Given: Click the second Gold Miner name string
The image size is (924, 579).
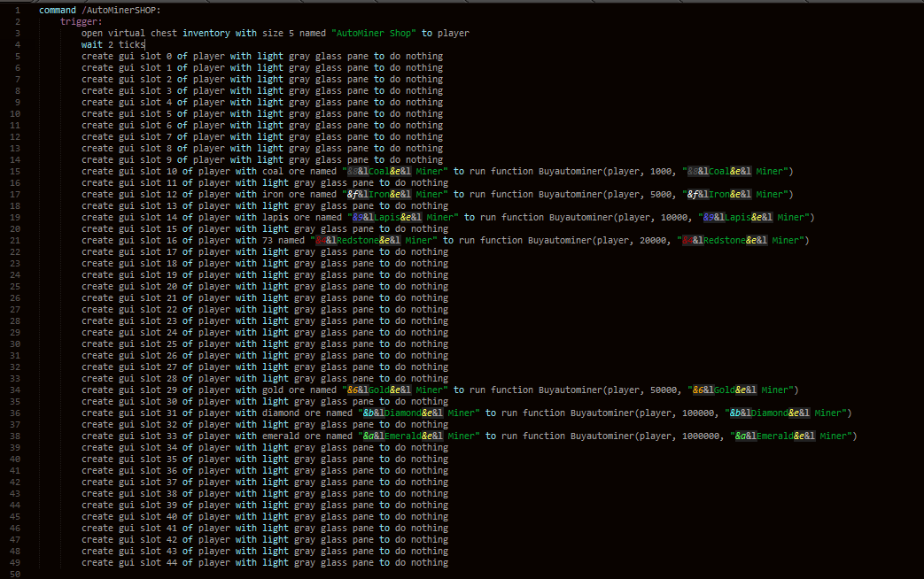Looking at the screenshot, I should [x=741, y=390].
